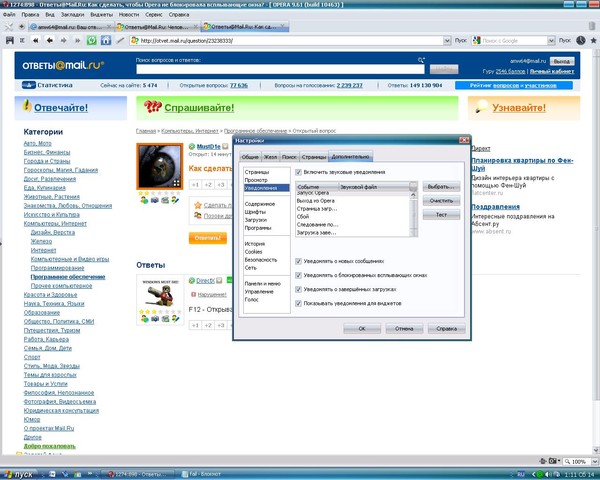Click the Выбрать... button
600x480 pixels.
(441, 187)
